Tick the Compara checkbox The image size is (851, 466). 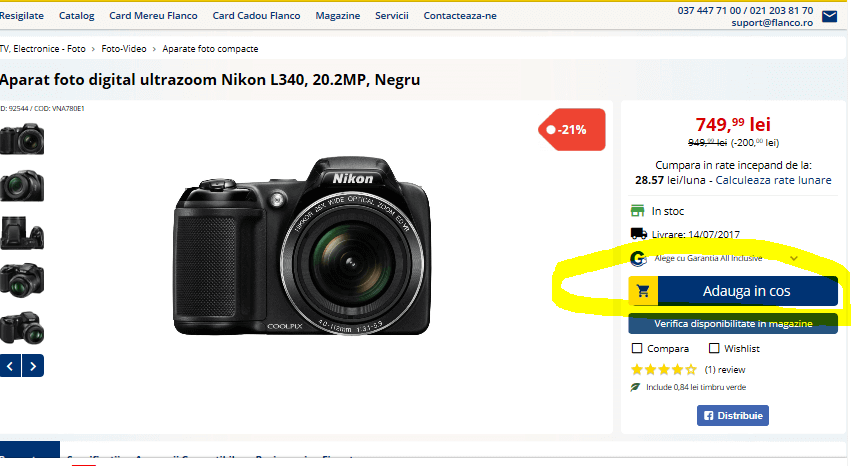tap(637, 348)
